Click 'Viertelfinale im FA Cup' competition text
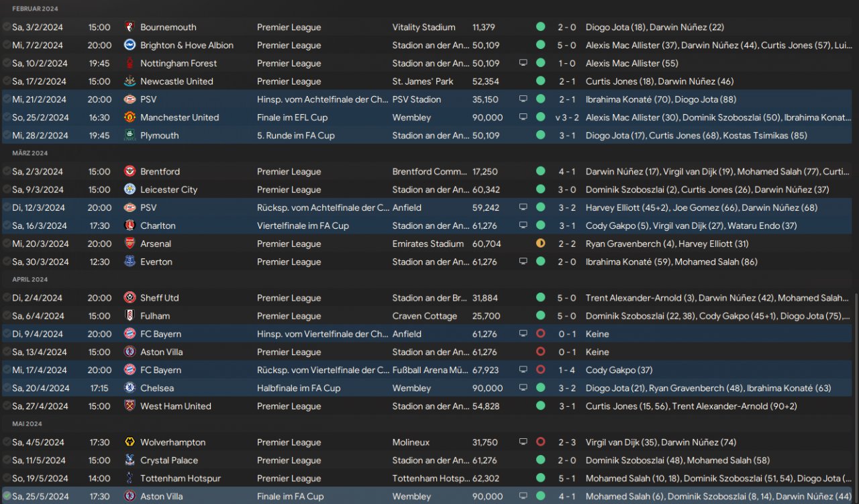The image size is (859, 504). 303,226
